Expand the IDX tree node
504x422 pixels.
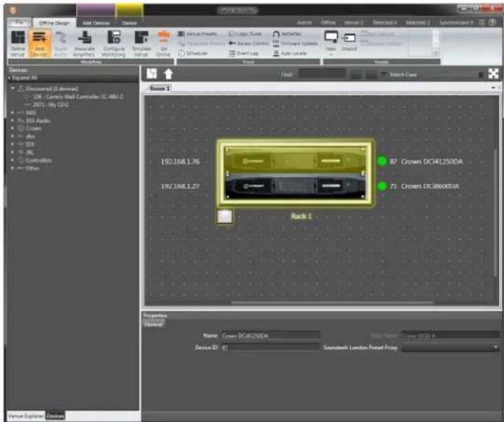click(13, 144)
